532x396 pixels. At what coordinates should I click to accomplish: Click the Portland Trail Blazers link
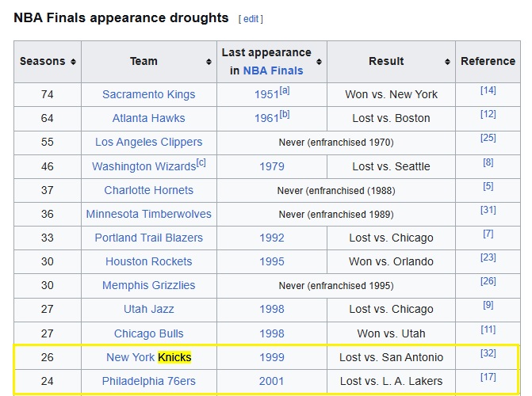148,238
